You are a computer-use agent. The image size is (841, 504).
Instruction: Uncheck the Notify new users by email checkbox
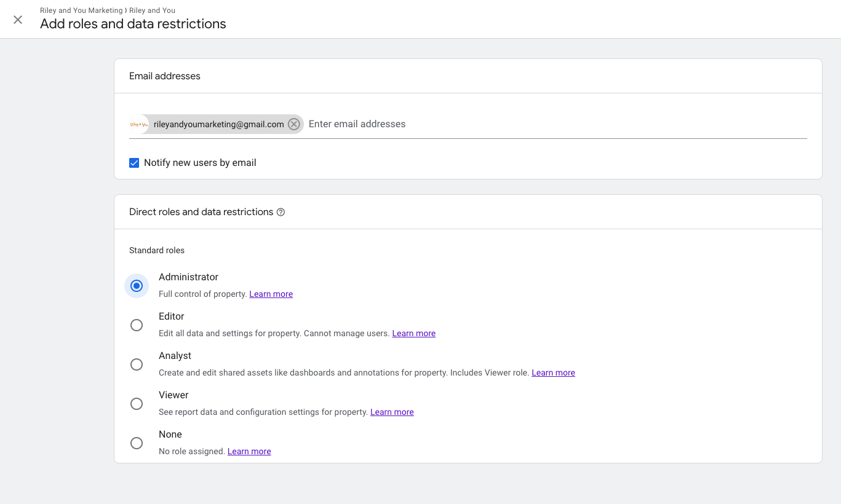(134, 163)
